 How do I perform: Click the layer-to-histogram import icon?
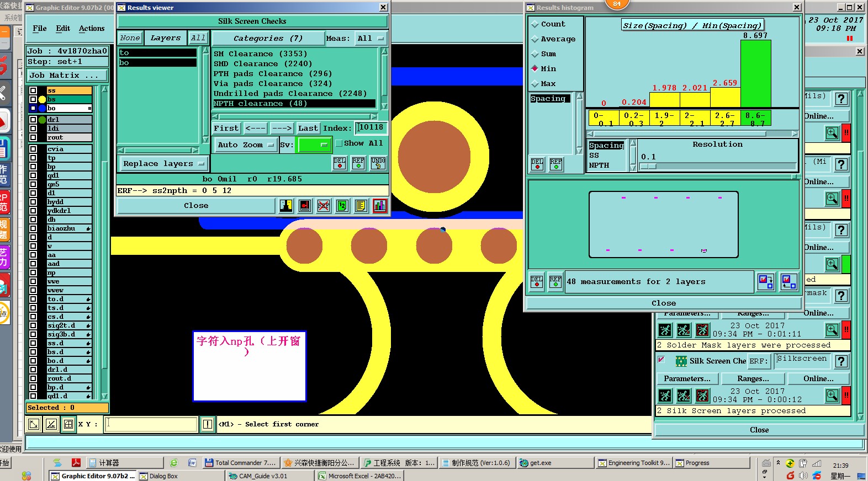(x=788, y=282)
